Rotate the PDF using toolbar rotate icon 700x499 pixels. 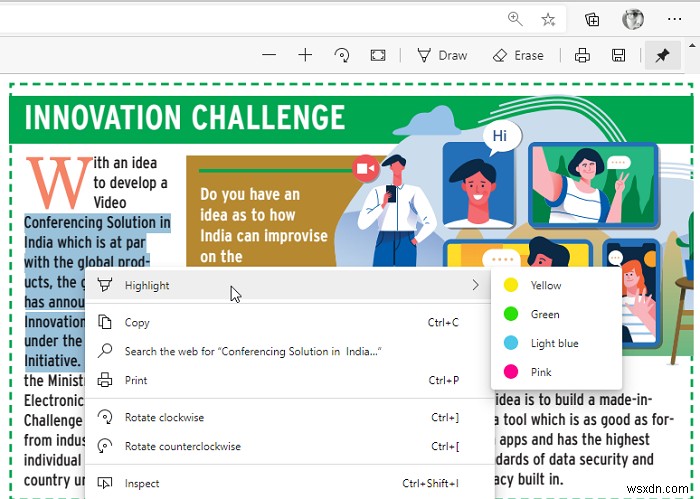point(342,55)
